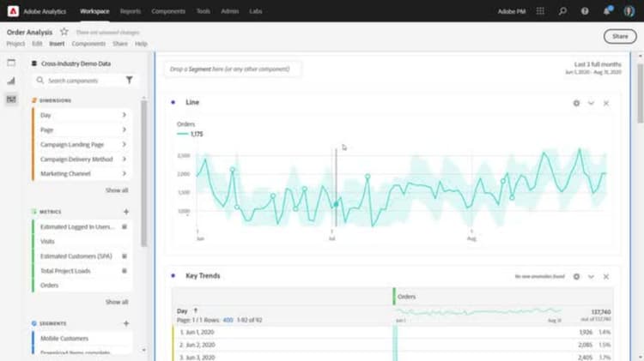Expand the Page dimension chevron

click(x=124, y=129)
